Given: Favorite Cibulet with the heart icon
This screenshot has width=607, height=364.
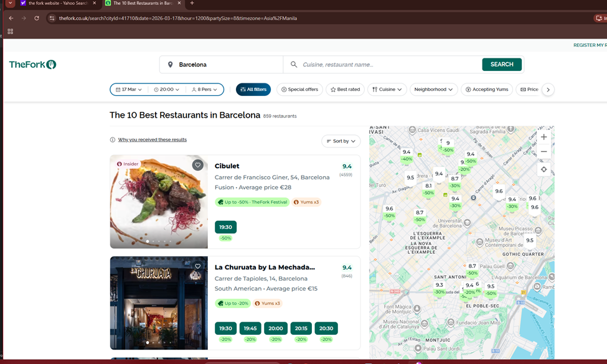Looking at the screenshot, I should [x=198, y=165].
